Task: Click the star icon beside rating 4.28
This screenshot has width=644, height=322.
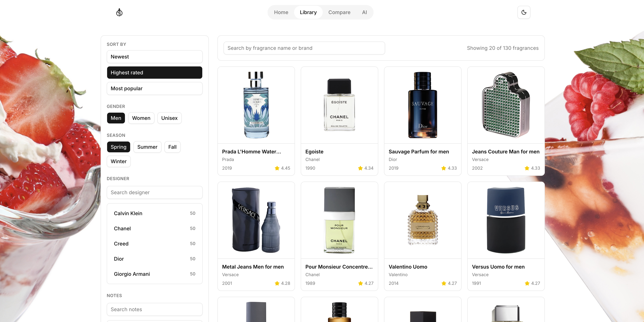Action: [277, 283]
